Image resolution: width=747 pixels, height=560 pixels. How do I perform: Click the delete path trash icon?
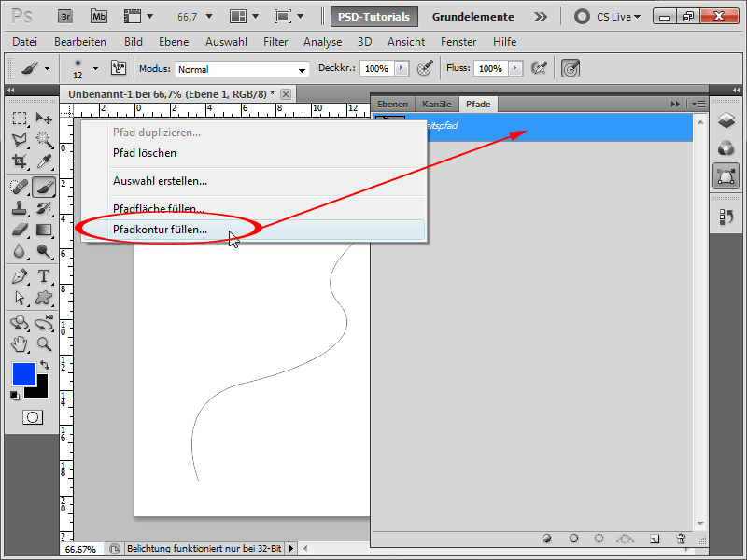click(681, 539)
